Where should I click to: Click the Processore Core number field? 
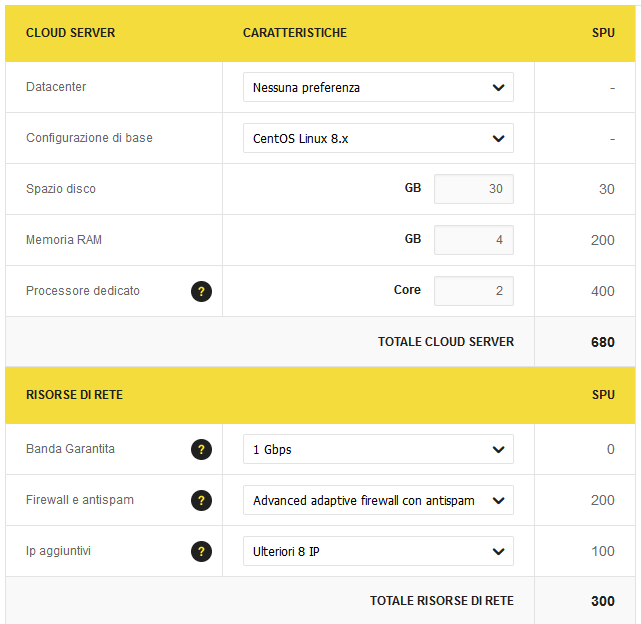tap(473, 292)
